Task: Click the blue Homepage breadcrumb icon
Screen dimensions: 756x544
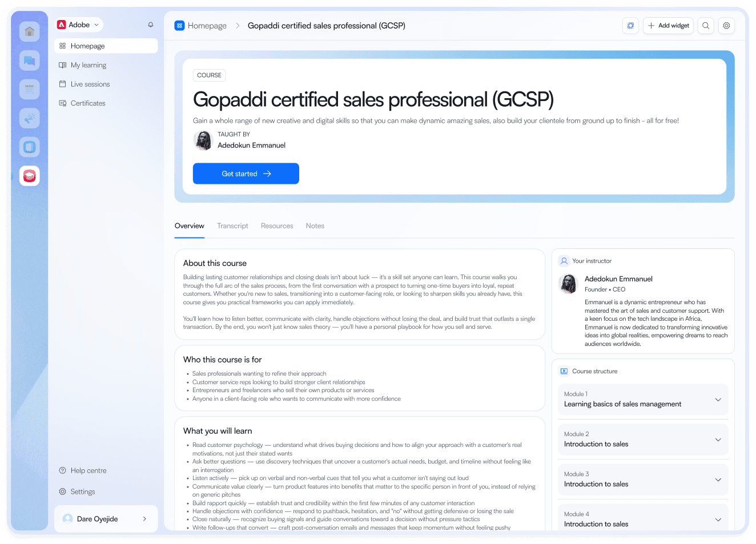Action: (179, 26)
